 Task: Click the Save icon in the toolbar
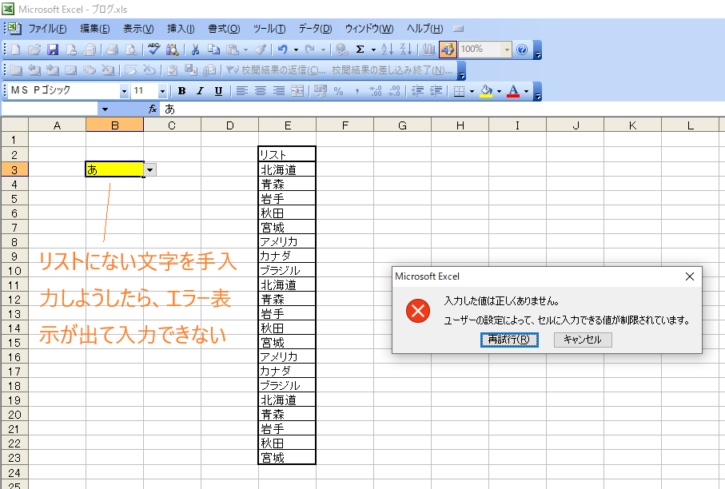54,49
